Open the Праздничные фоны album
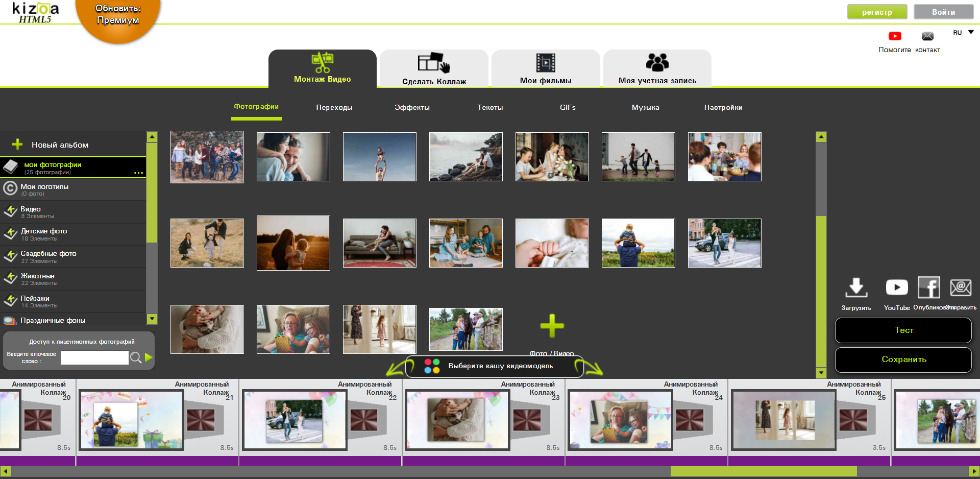Screen dimensions: 980x479 point(73,320)
